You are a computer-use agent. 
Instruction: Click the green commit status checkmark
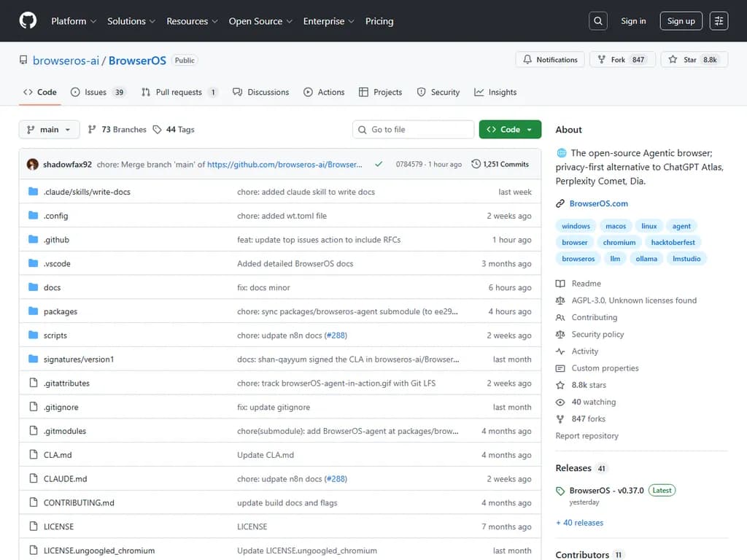tap(379, 164)
